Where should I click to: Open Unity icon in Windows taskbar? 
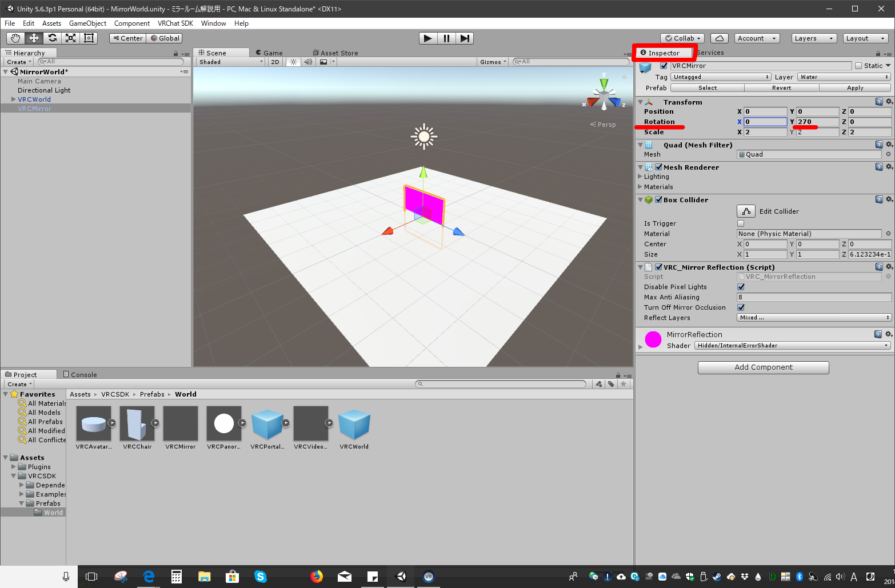(401, 577)
